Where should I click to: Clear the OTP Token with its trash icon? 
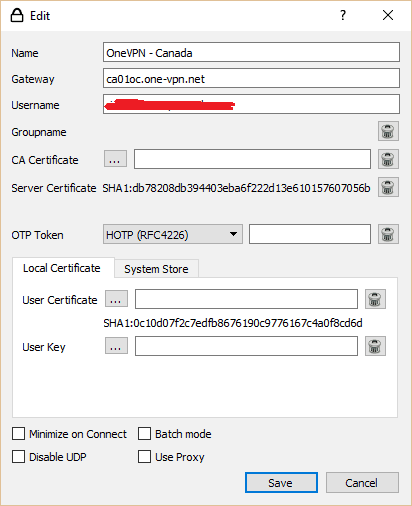tap(388, 234)
